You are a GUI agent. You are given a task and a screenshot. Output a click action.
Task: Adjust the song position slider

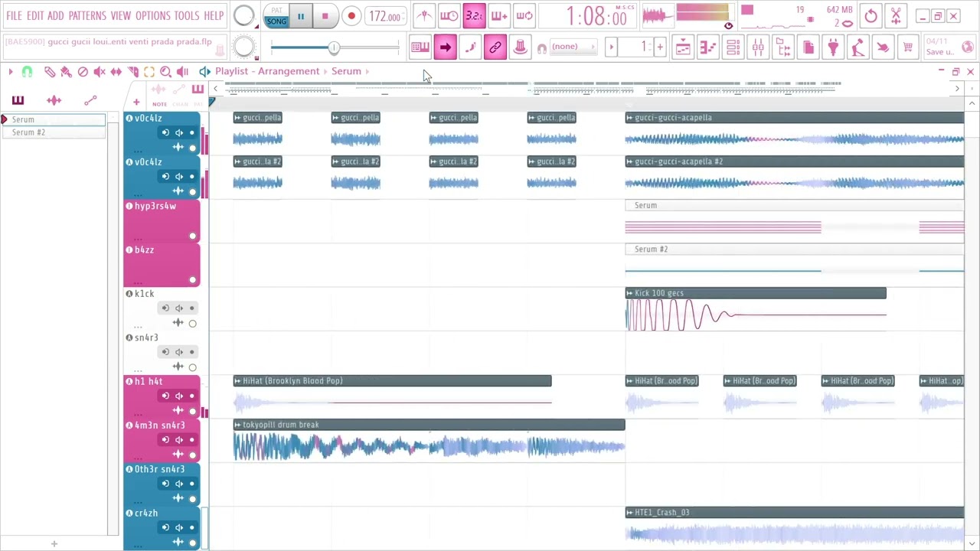pyautogui.click(x=335, y=48)
